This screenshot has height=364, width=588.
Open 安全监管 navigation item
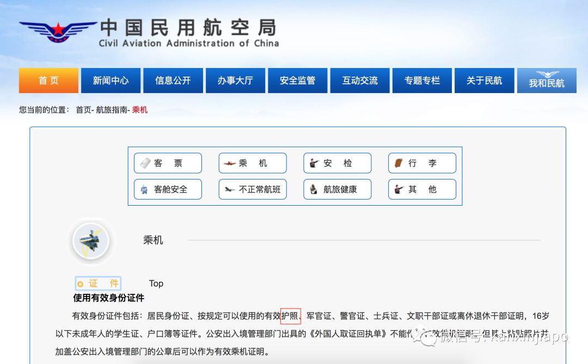(x=298, y=81)
